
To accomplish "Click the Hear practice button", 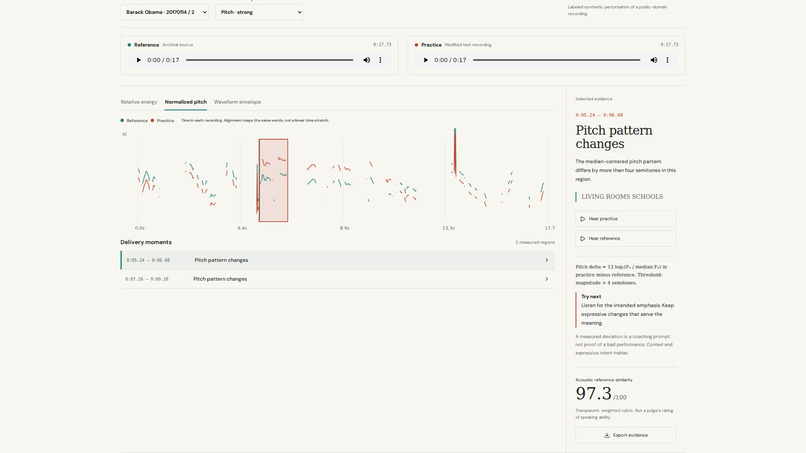I will tap(626, 219).
